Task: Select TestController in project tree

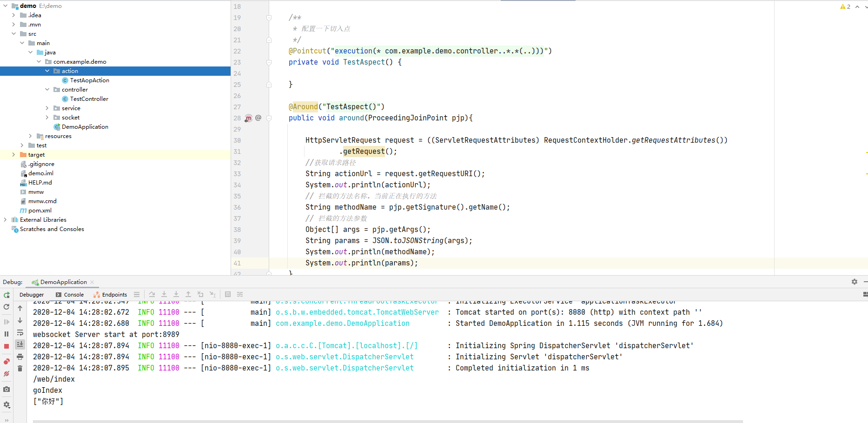Action: (89, 99)
